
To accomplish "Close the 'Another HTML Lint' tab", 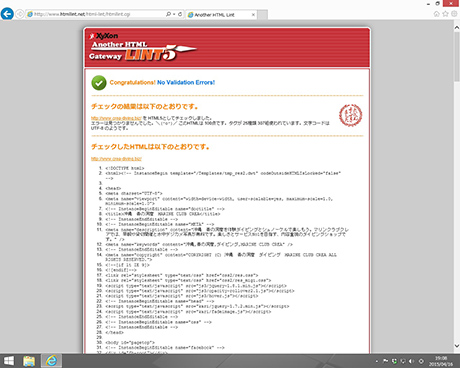I will pyautogui.click(x=253, y=15).
